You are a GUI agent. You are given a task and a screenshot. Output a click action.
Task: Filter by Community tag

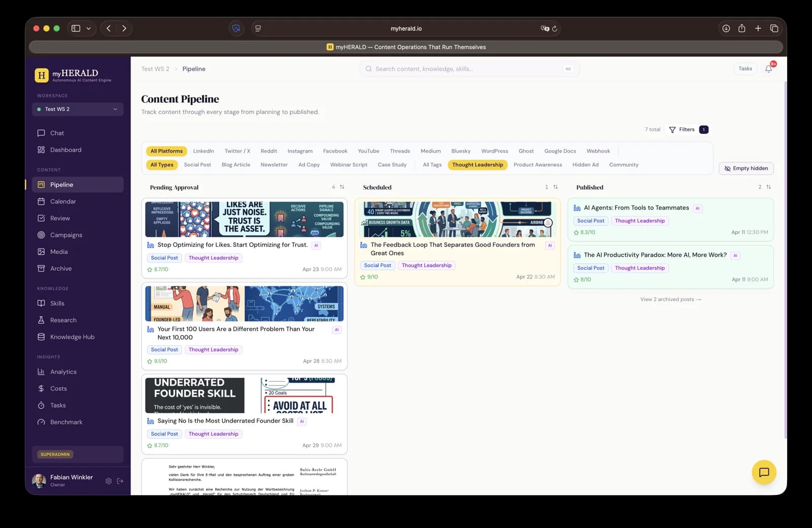(624, 165)
